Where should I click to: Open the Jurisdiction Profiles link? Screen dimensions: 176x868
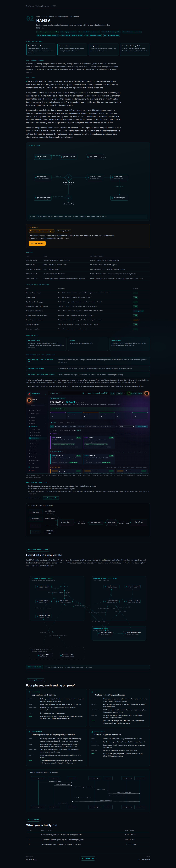coord(51,498)
